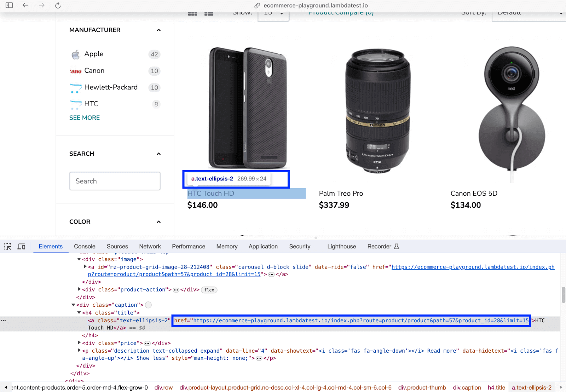
Task: Open the Console tab
Action: tap(85, 247)
